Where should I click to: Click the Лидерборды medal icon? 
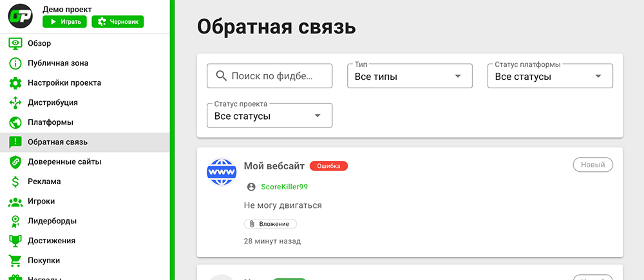pyautogui.click(x=15, y=221)
